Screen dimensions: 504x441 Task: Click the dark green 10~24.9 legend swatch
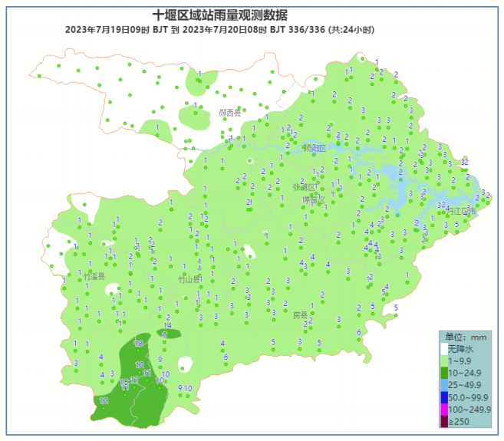[x=444, y=374]
